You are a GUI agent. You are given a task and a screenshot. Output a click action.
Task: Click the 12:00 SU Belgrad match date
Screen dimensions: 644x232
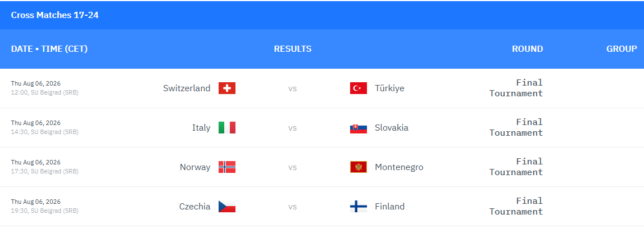(45, 88)
